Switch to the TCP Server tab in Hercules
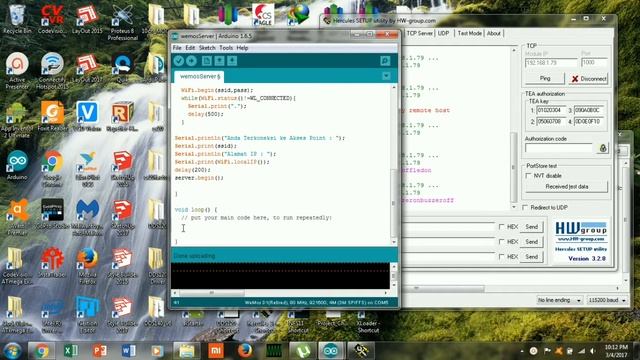Screen dimensions: 640x360 click(x=419, y=33)
